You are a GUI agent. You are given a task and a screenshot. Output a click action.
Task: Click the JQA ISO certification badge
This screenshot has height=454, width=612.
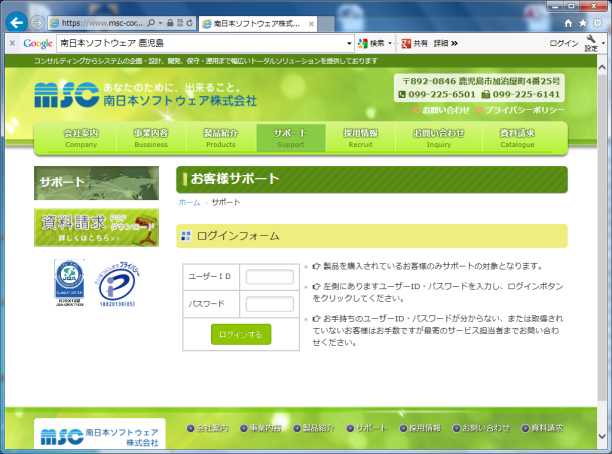click(70, 286)
